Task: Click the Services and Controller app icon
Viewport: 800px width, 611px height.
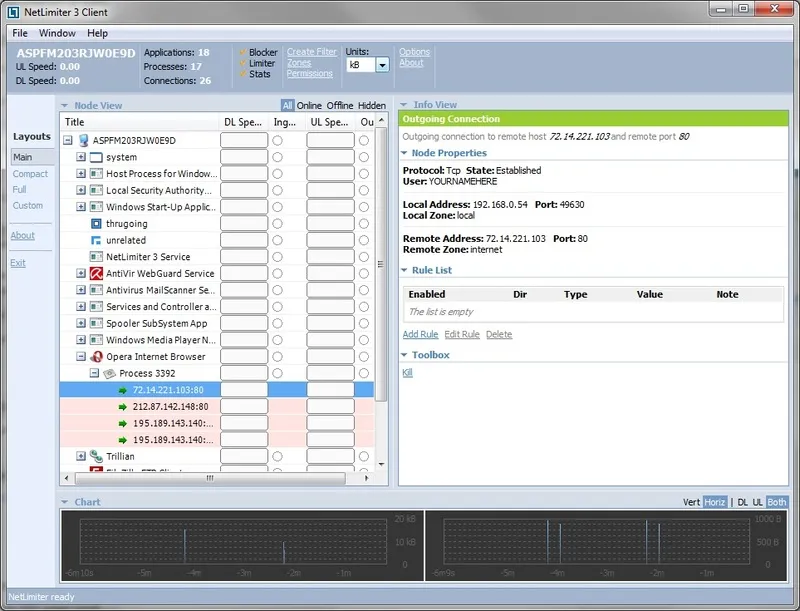Action: (x=96, y=307)
